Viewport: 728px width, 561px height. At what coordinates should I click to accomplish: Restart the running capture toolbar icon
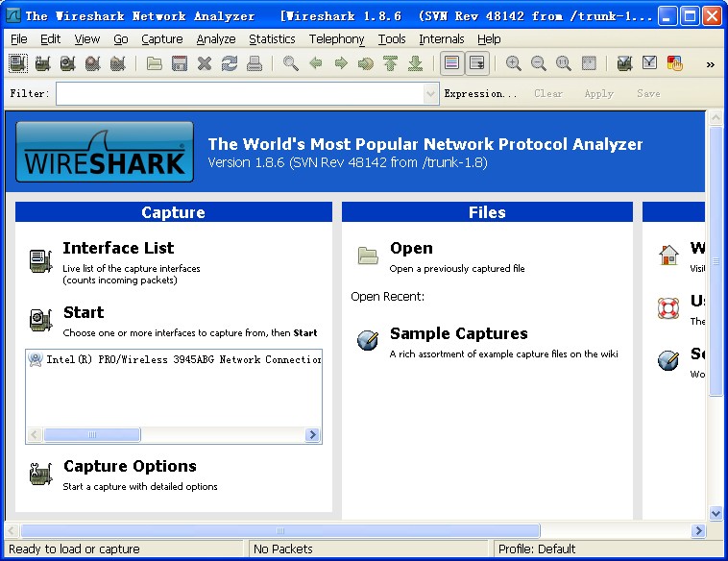tap(117, 62)
